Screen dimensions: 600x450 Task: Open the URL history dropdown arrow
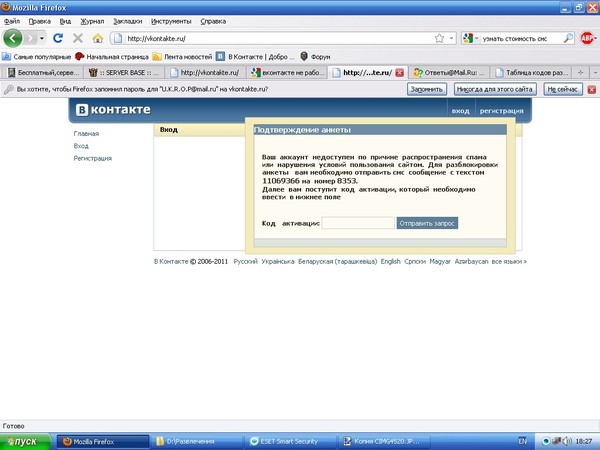(x=452, y=38)
